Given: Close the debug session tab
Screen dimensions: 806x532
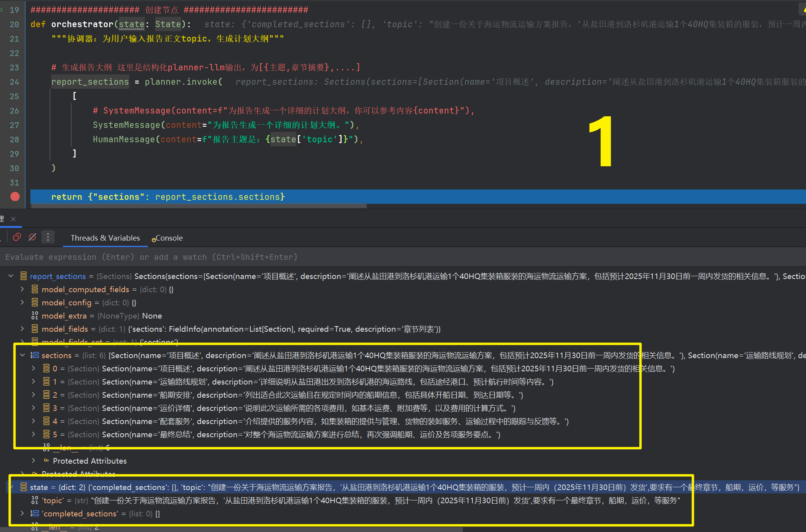Looking at the screenshot, I should click(13, 219).
